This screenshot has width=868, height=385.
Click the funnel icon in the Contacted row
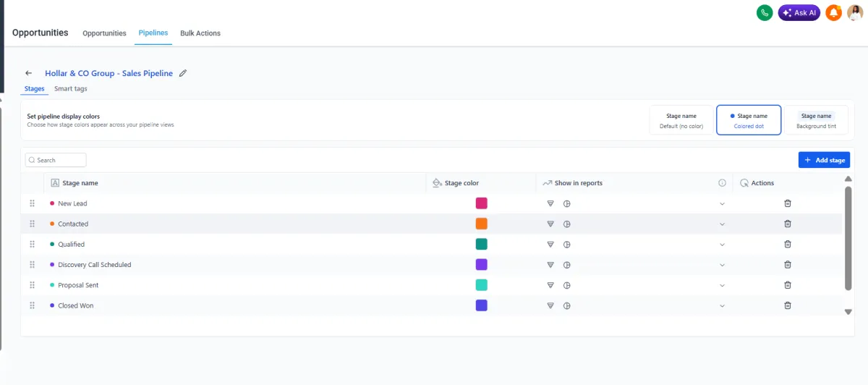coord(550,224)
